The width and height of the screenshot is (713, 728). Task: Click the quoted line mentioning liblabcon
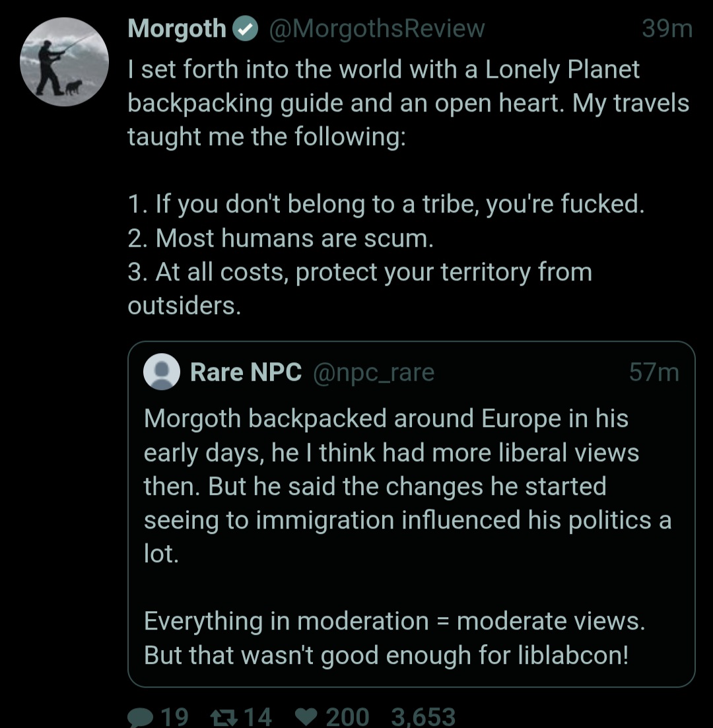pos(386,655)
